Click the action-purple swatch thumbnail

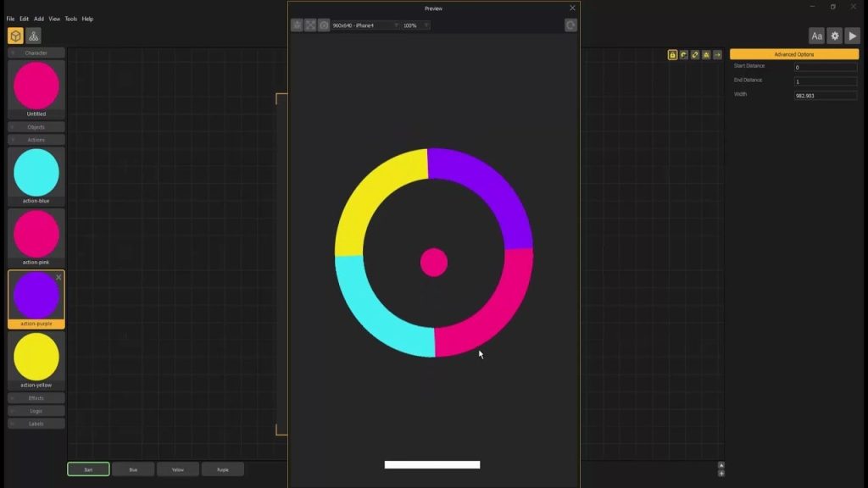point(36,297)
